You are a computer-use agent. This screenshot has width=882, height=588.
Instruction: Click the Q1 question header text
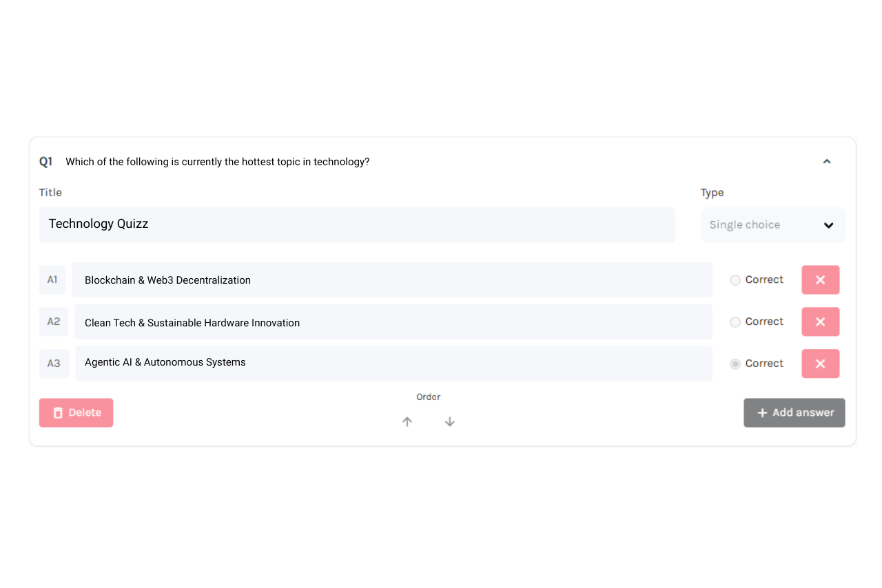click(217, 162)
